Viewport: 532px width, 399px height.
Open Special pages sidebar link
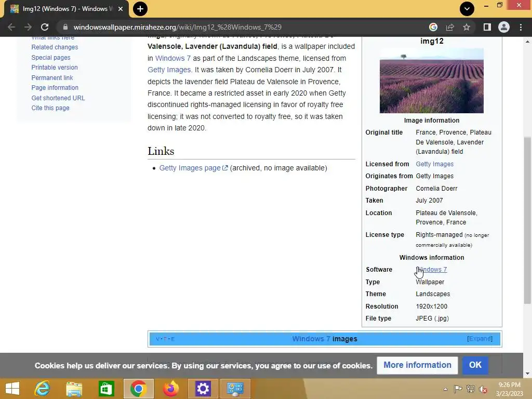pyautogui.click(x=51, y=57)
